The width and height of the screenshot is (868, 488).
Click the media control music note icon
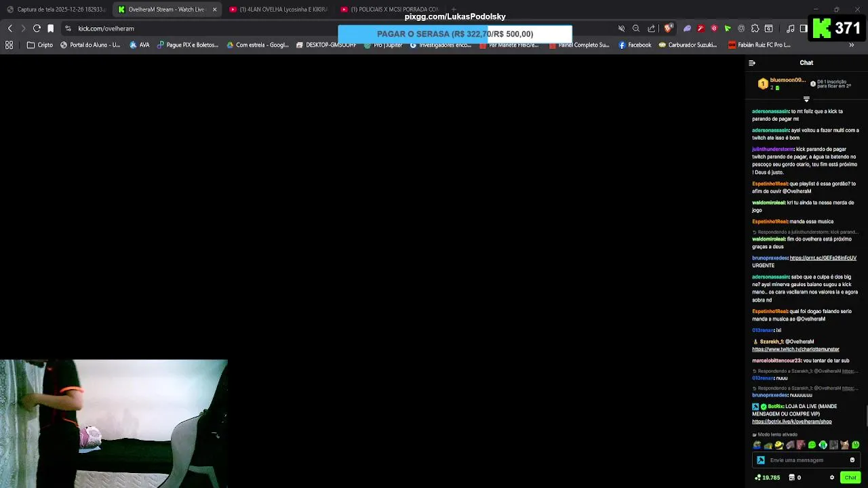tap(790, 28)
